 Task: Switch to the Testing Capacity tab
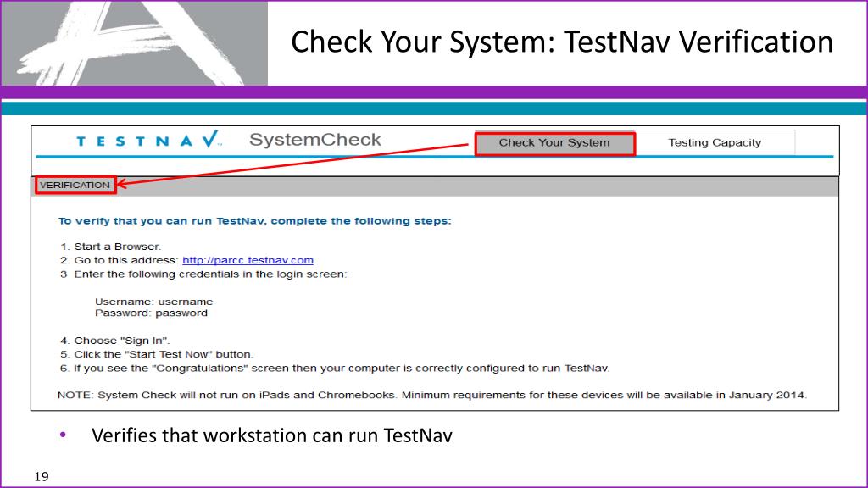click(x=715, y=142)
